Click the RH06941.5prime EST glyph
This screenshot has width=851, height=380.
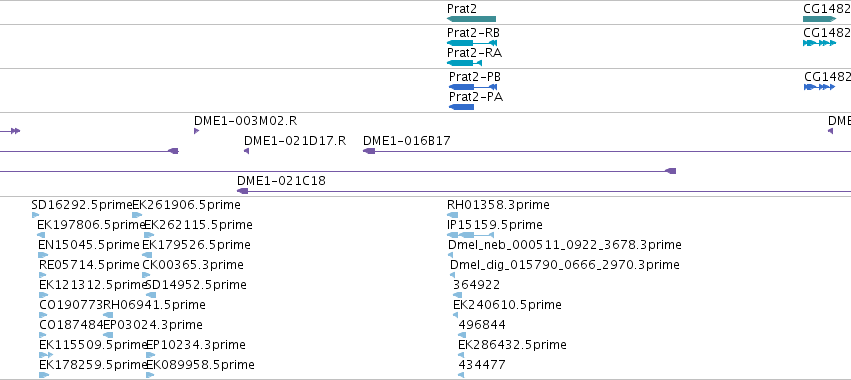[108, 315]
